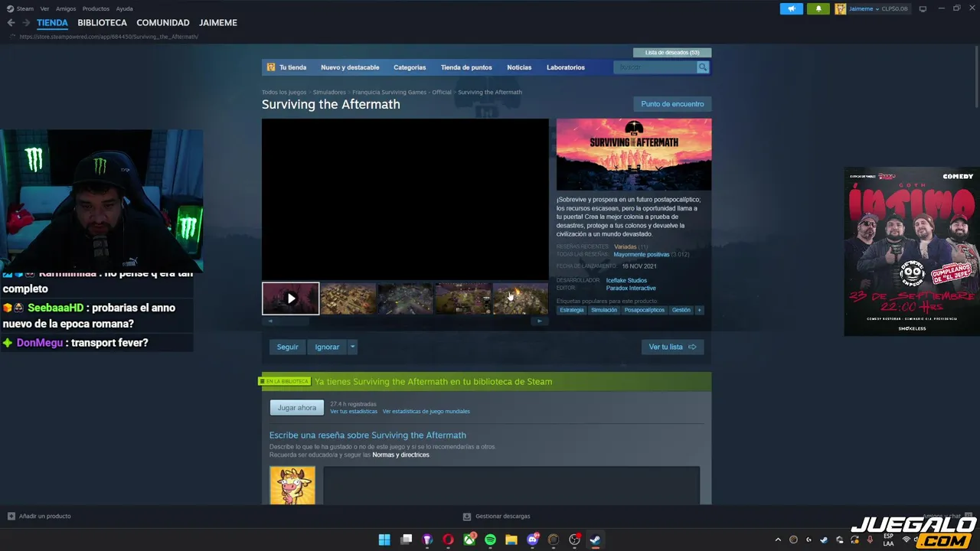
Task: Select the third screenshot thumbnail
Action: coord(405,298)
